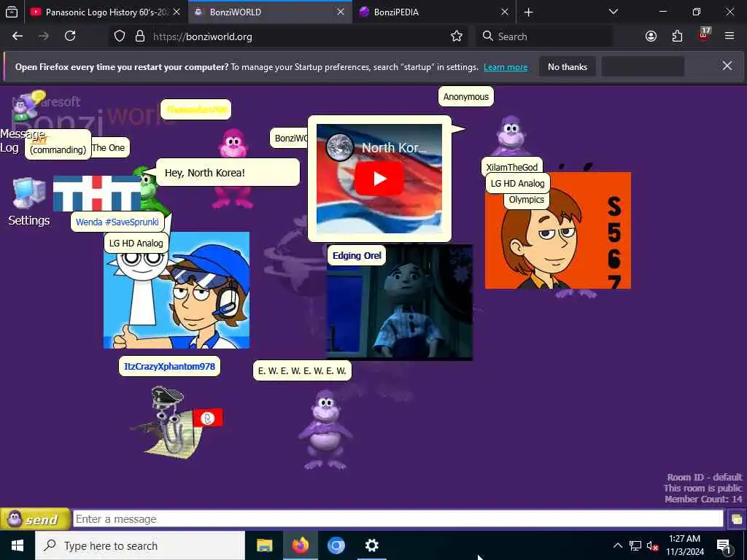
Task: Open the blue circle app on taskbar
Action: (x=336, y=545)
